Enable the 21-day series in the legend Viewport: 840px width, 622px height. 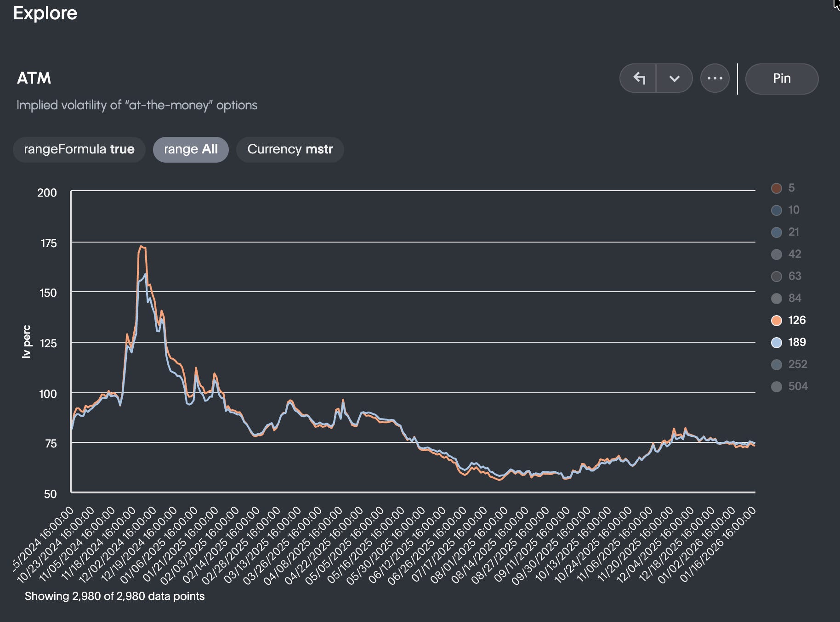[x=777, y=232]
